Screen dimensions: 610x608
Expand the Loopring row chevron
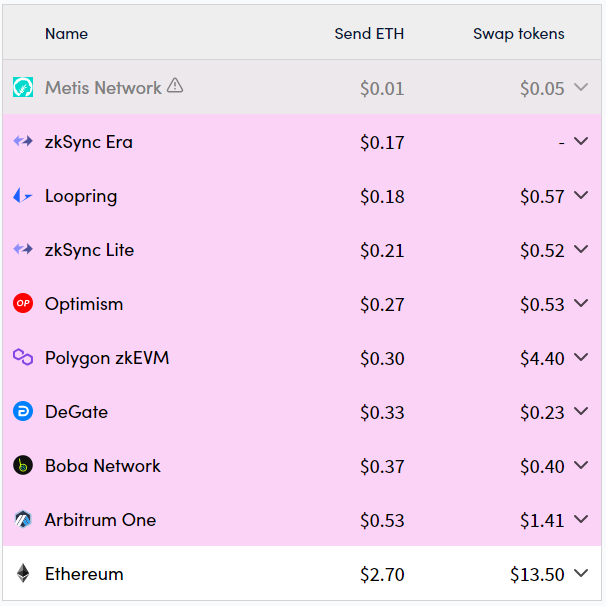click(x=581, y=195)
